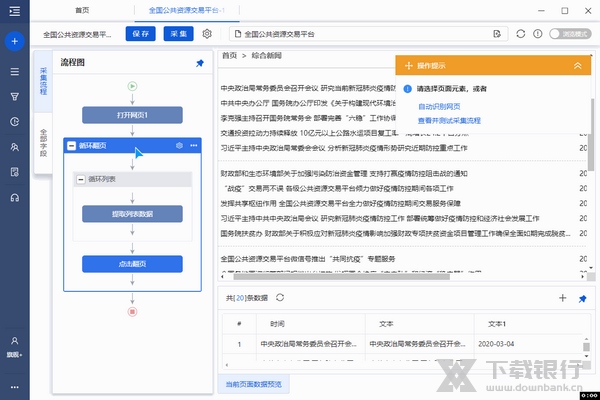The image size is (600, 400).
Task: Switch to the 首页 tab
Action: point(82,10)
